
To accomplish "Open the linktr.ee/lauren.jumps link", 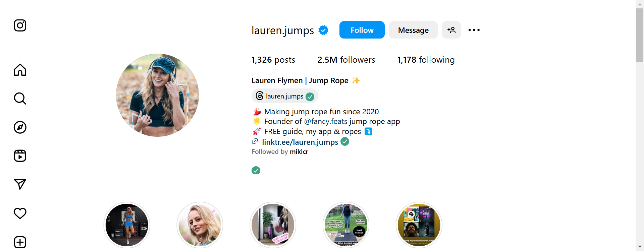I will coord(300,142).
